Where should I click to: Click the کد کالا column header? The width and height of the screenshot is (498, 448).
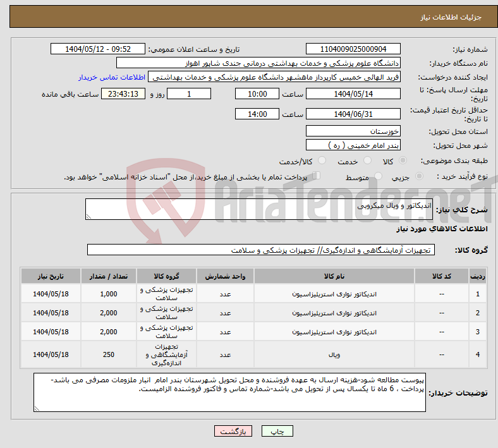(x=442, y=276)
